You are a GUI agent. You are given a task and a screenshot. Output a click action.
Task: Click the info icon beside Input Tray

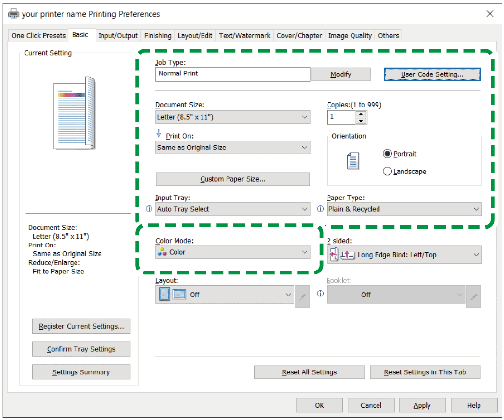[x=150, y=209]
